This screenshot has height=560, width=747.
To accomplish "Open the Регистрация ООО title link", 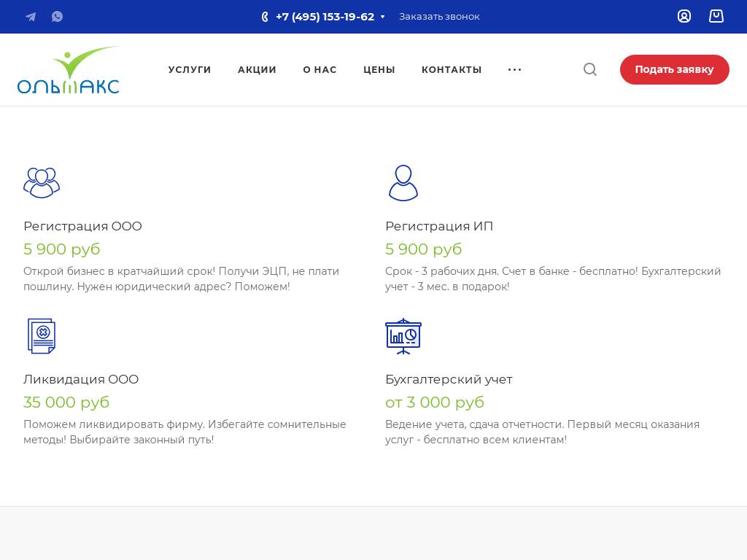I will click(x=82, y=226).
